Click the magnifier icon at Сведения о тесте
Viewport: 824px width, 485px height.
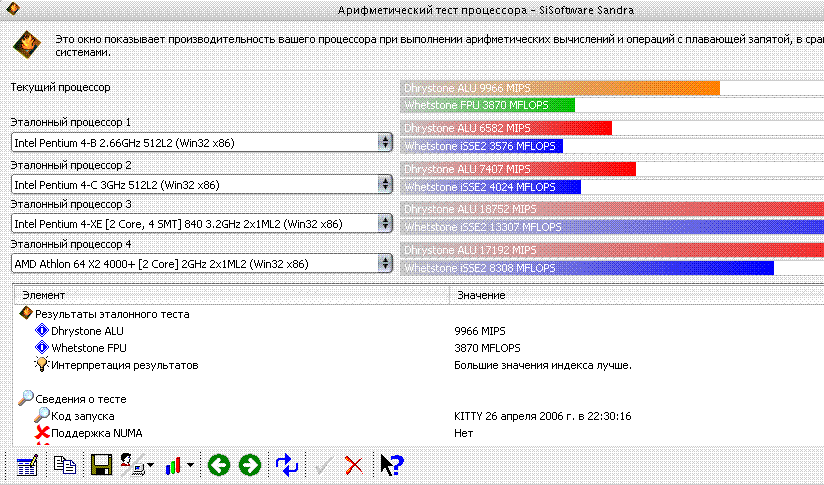tap(26, 398)
